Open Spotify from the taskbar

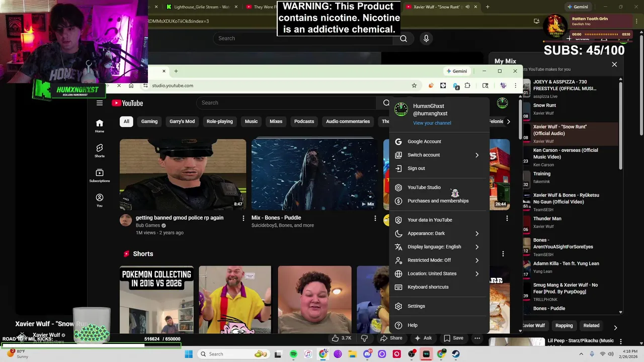pyautogui.click(x=293, y=354)
